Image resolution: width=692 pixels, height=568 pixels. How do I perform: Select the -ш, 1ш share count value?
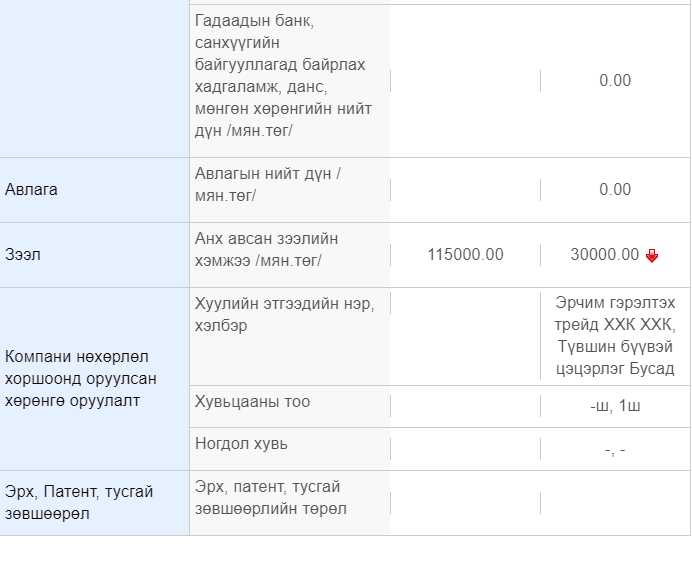pos(615,406)
